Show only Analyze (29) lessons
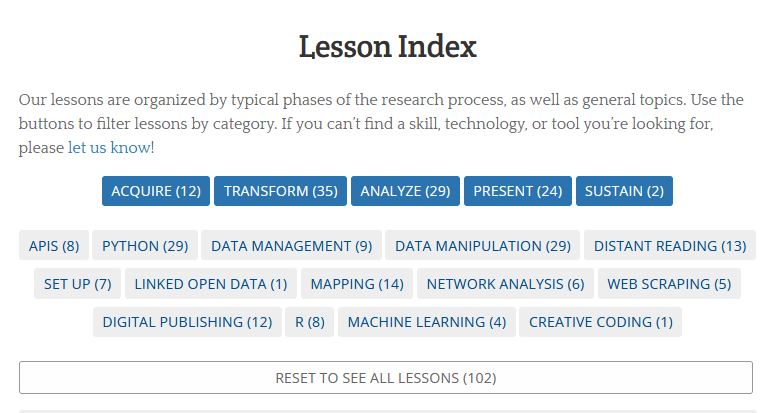 (x=405, y=191)
